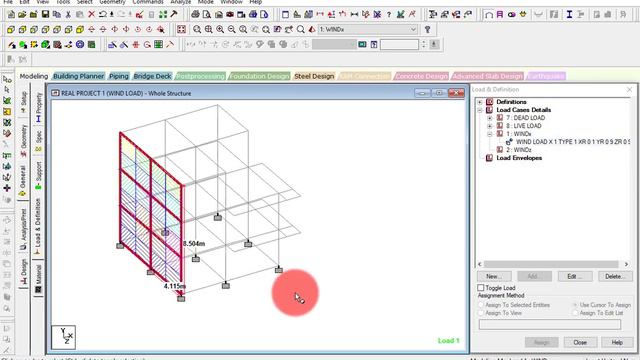Click the blue circular icon in third toolbar

(x=80, y=44)
